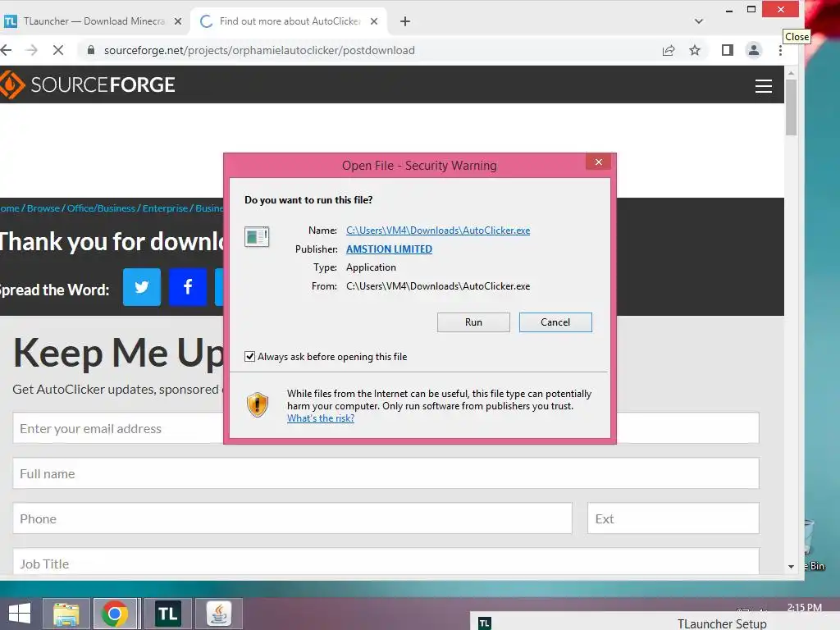Viewport: 840px width, 630px height.
Task: Click the vertical scrollbar thumb
Action: click(792, 107)
